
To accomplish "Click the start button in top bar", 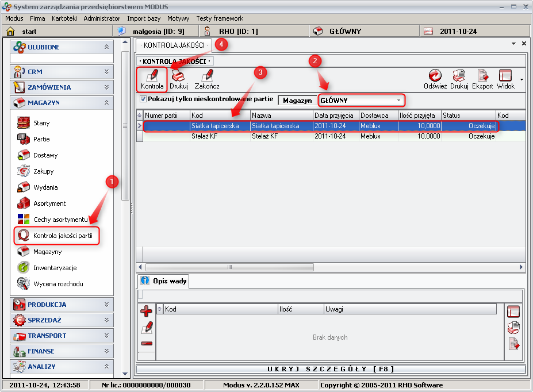I will pyautogui.click(x=29, y=31).
